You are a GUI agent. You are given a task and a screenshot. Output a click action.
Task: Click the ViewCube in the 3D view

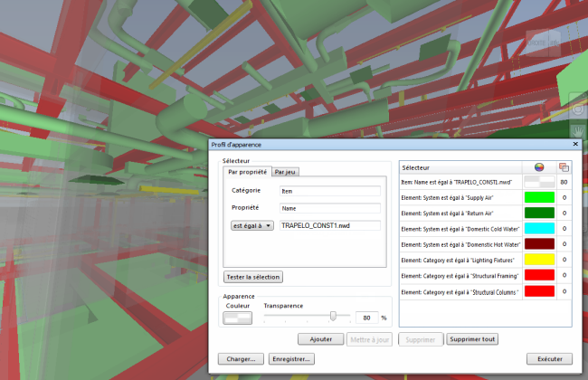coord(544,43)
